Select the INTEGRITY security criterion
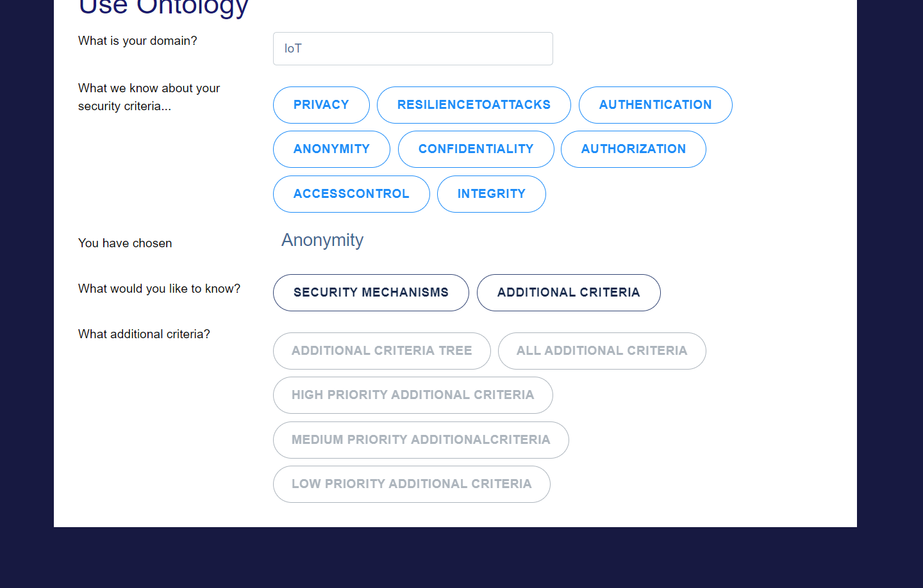 tap(491, 193)
